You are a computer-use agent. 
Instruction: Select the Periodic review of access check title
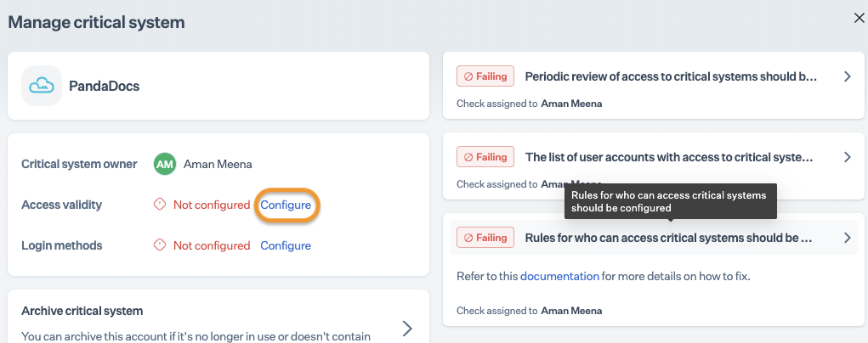click(671, 76)
